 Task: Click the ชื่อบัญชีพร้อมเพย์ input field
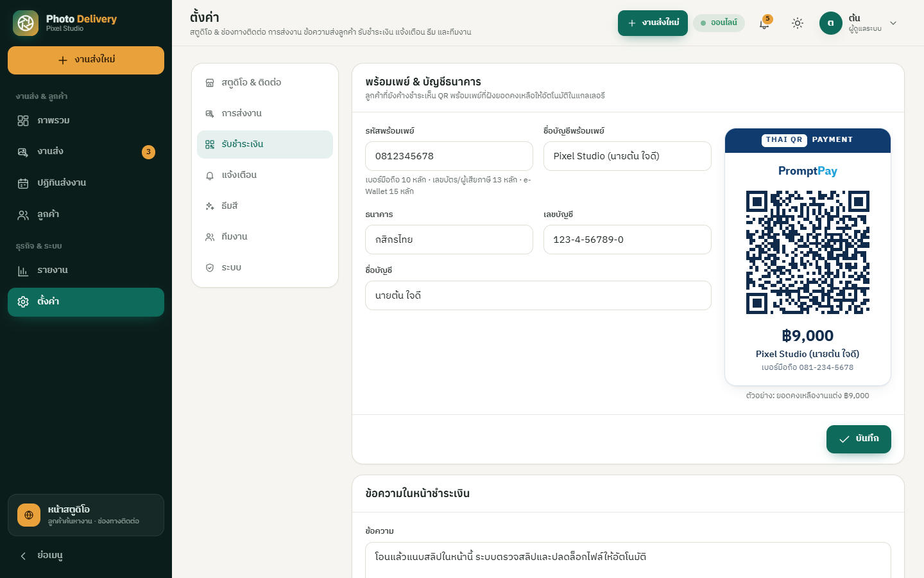point(628,156)
